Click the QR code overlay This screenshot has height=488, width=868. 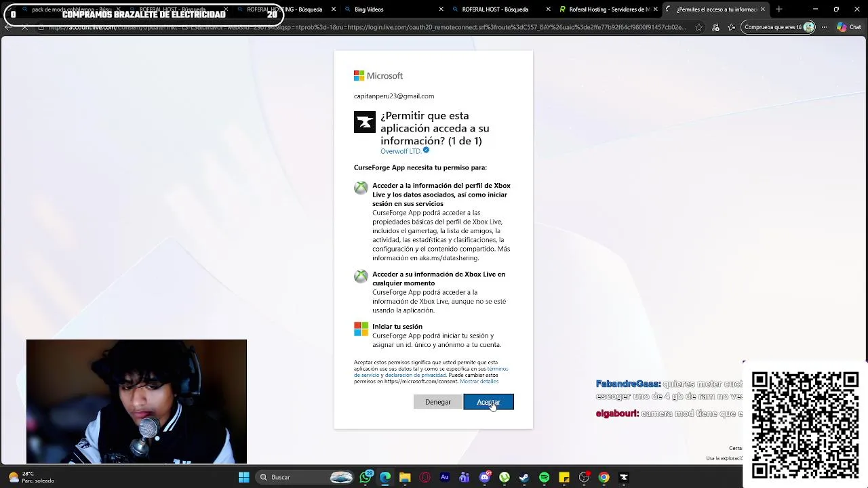point(805,424)
